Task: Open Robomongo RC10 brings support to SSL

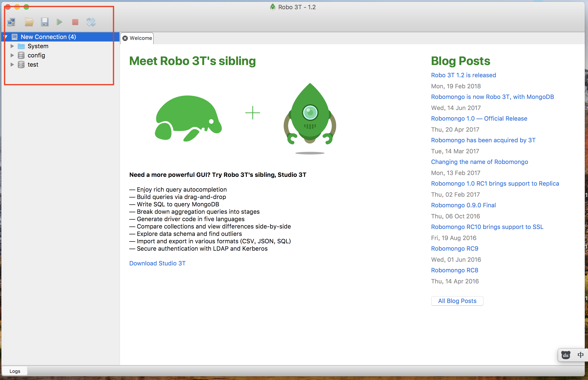Action: click(487, 227)
